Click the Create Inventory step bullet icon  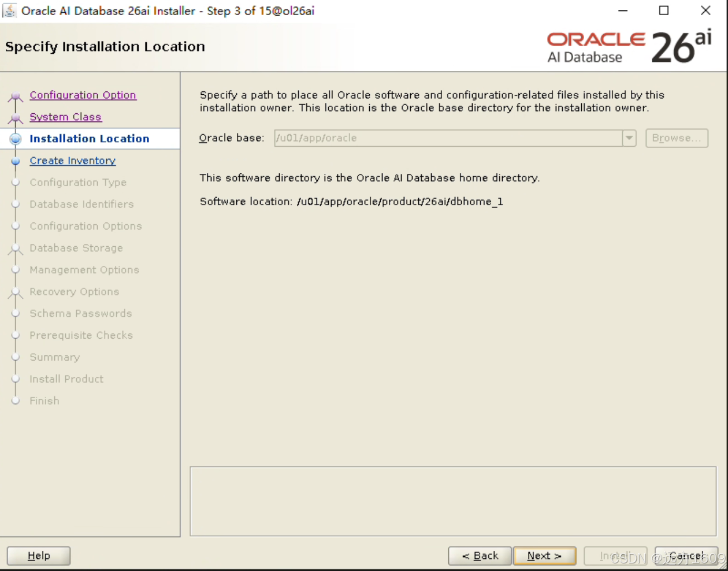(16, 161)
